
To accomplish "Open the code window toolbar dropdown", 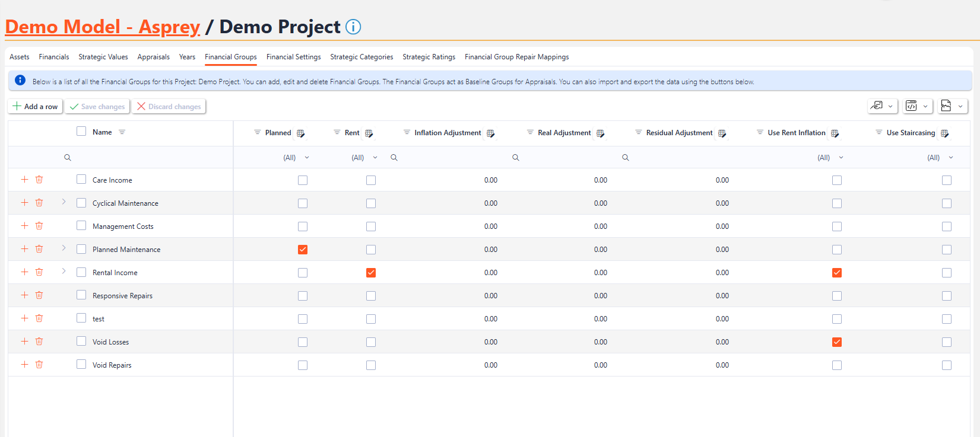I will click(918, 106).
